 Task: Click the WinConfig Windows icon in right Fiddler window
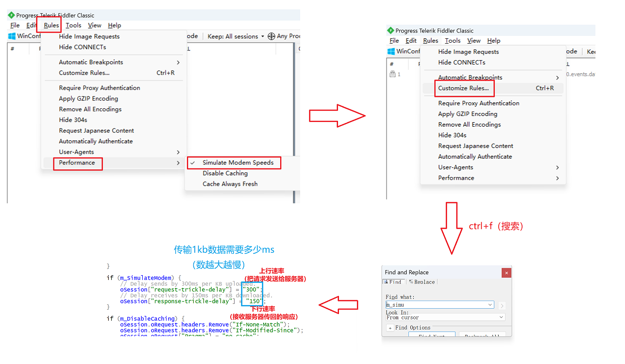click(x=391, y=51)
